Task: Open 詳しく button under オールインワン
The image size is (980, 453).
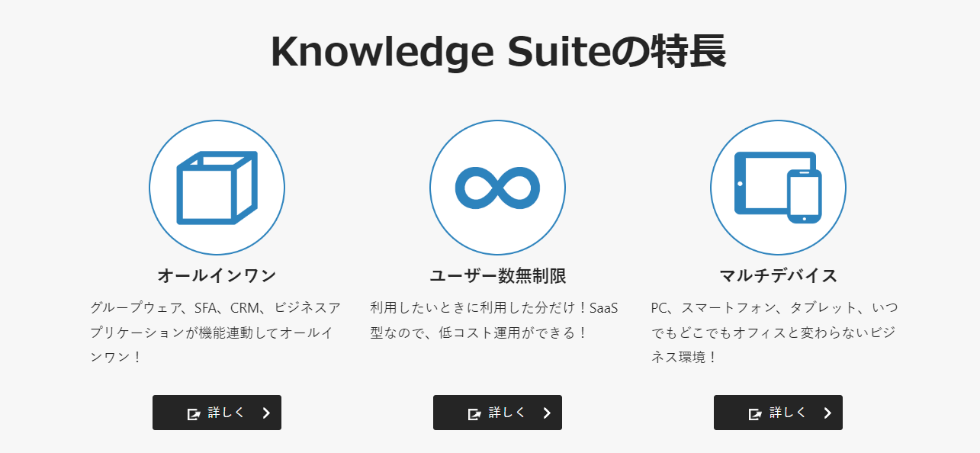Action: (x=217, y=413)
